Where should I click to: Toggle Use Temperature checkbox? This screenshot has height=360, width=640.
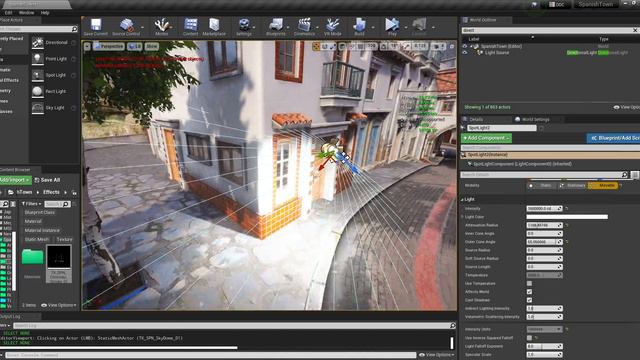[x=529, y=283]
